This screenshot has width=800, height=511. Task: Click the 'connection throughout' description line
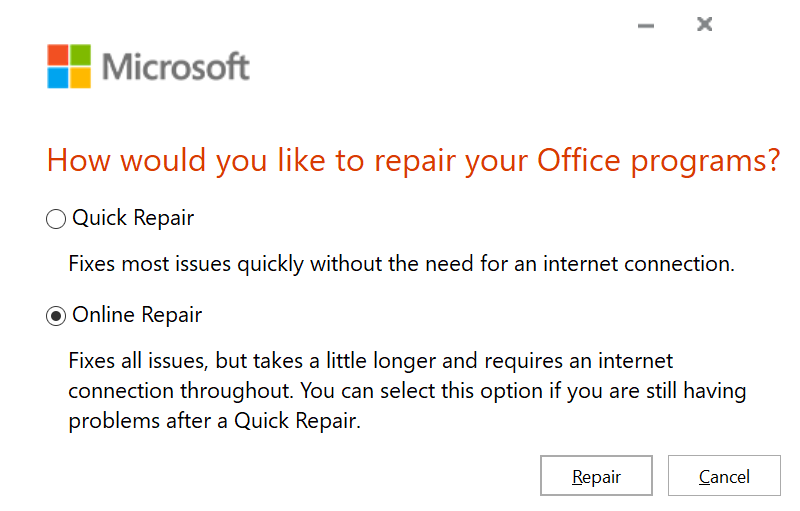407,392
